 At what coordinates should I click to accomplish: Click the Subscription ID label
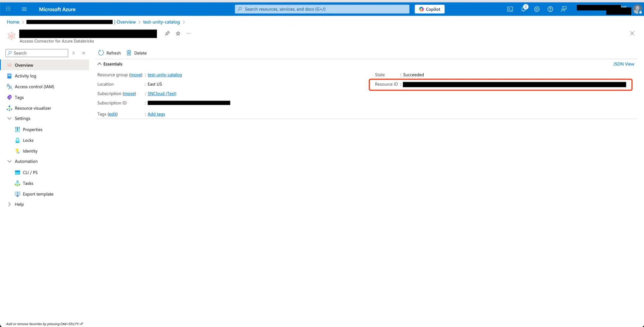click(112, 103)
